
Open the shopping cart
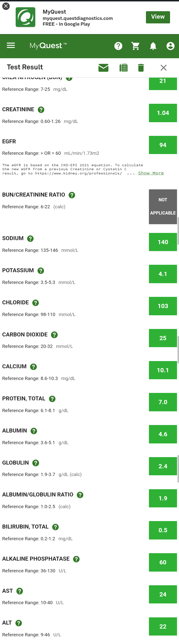tap(135, 46)
